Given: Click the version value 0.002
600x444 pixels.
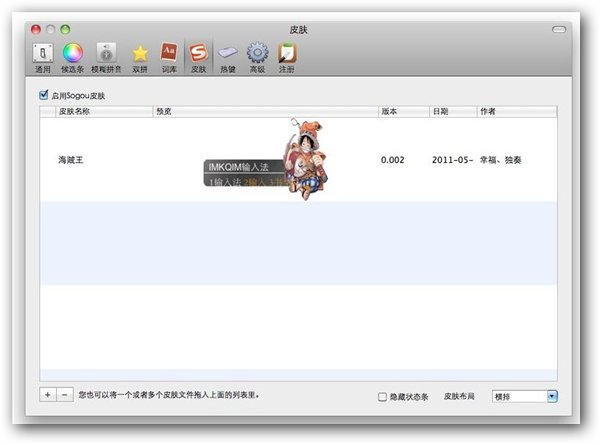Looking at the screenshot, I should click(x=393, y=160).
